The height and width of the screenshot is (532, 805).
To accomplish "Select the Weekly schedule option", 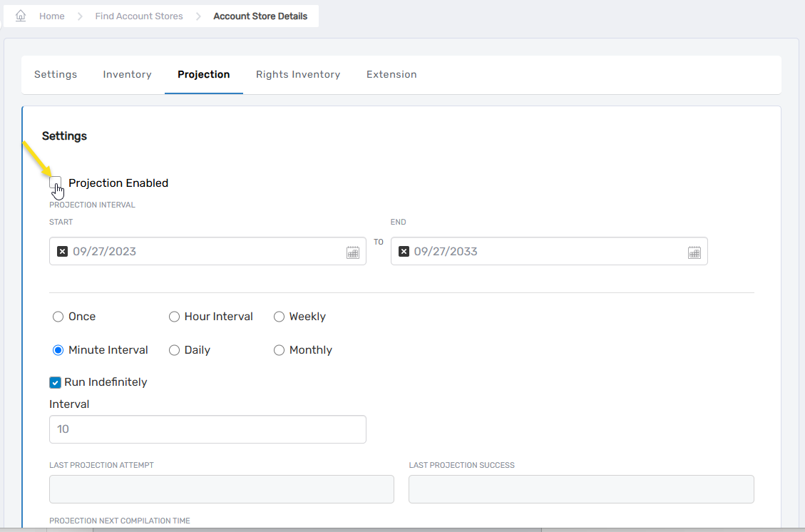I will click(279, 317).
